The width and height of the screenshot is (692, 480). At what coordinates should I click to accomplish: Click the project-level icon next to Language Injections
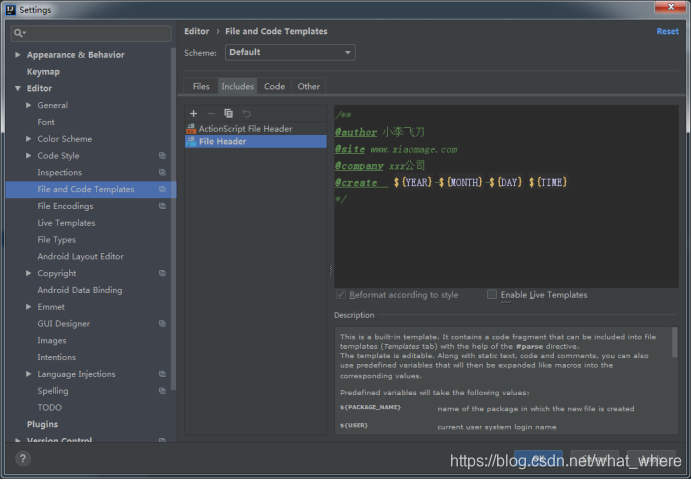coord(162,374)
